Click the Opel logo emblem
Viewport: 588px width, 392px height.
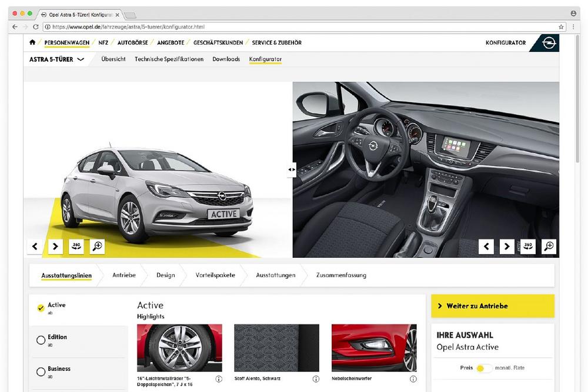(x=549, y=43)
